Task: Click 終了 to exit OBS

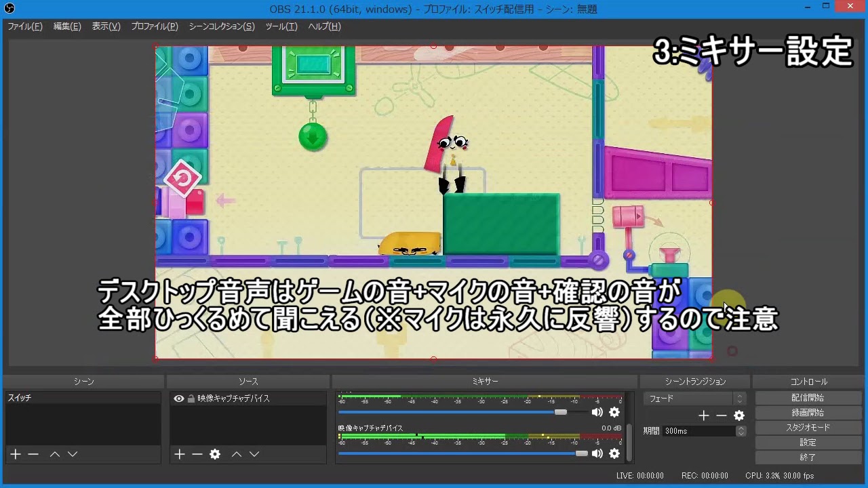Action: tap(808, 457)
